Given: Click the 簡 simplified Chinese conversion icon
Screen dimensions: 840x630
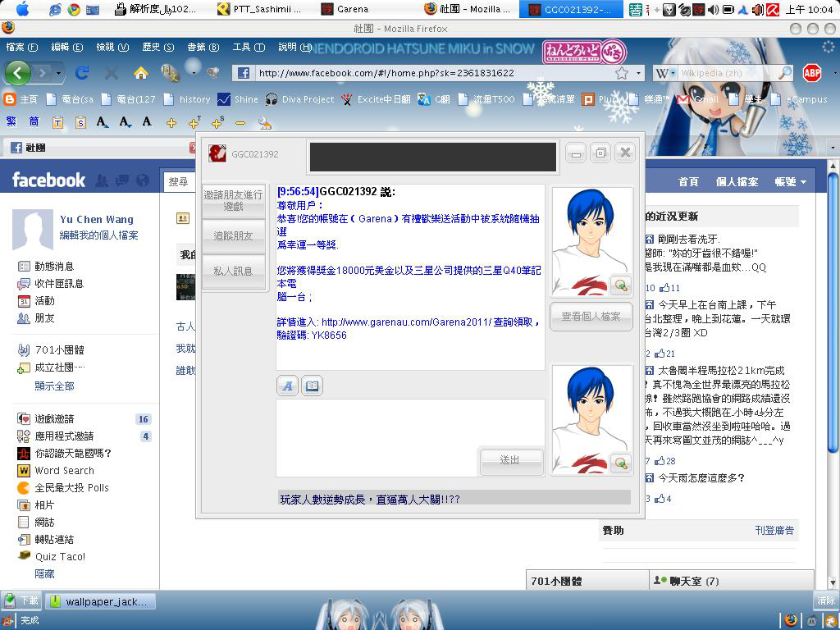Looking at the screenshot, I should [34, 122].
